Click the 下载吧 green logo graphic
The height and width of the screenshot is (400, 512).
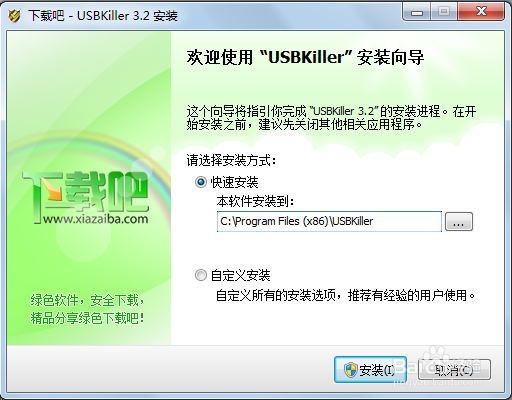[86, 197]
